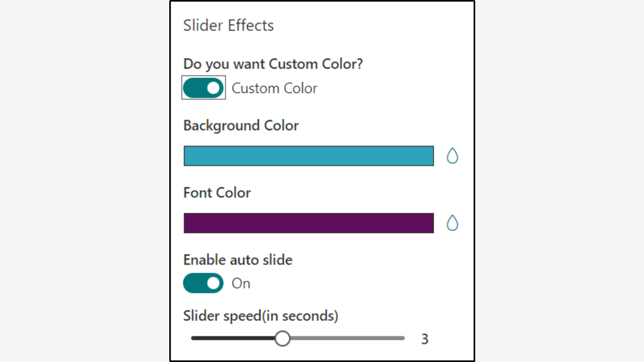Disable the Enable auto slide toggle
This screenshot has width=644, height=362.
click(x=203, y=283)
